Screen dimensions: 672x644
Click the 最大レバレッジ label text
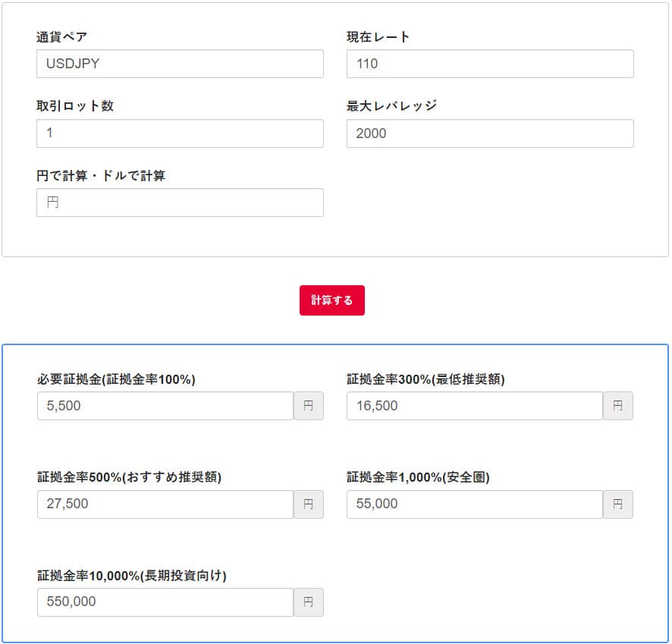point(391,106)
